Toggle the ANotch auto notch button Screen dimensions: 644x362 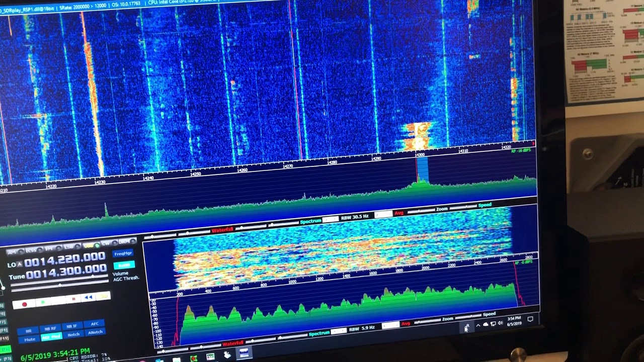[x=95, y=332]
